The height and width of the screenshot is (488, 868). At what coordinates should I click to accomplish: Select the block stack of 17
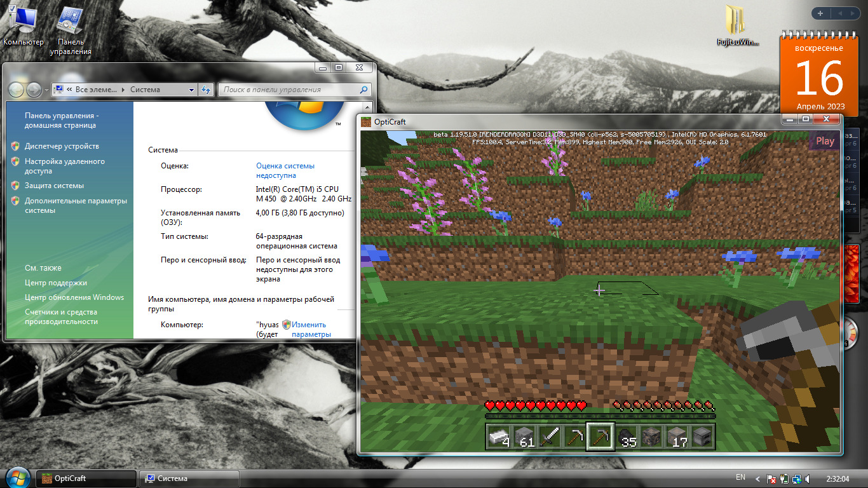(x=677, y=437)
